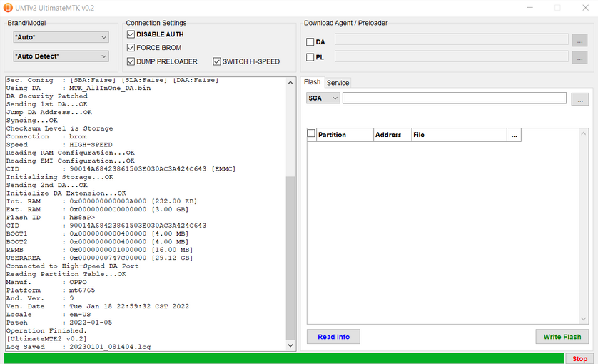The height and width of the screenshot is (364, 598).
Task: Click the Write Flash button
Action: coord(562,337)
